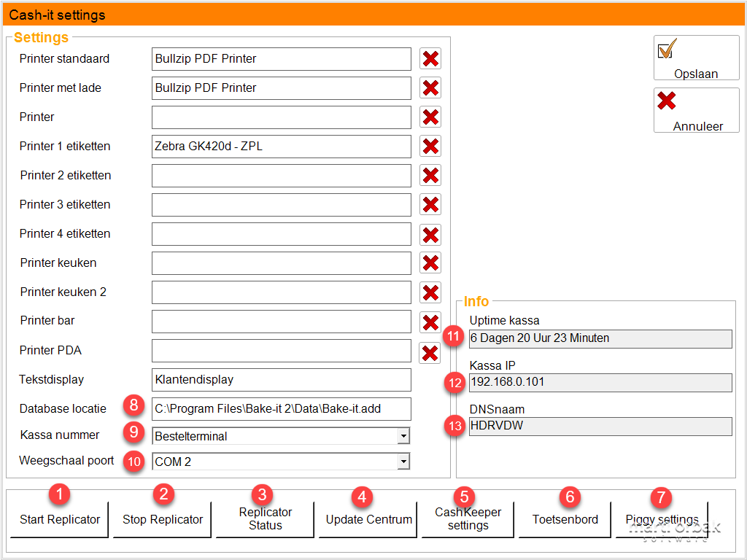Clear Printer keuken with red X
The width and height of the screenshot is (747, 560).
coord(430,262)
